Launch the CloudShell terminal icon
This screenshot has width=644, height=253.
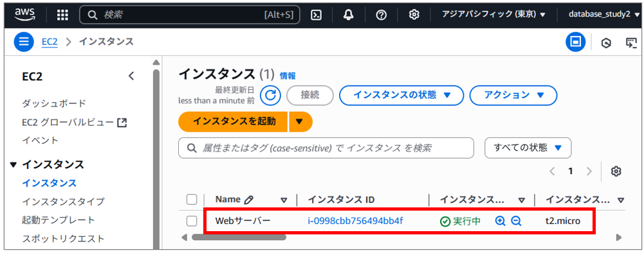tap(316, 15)
